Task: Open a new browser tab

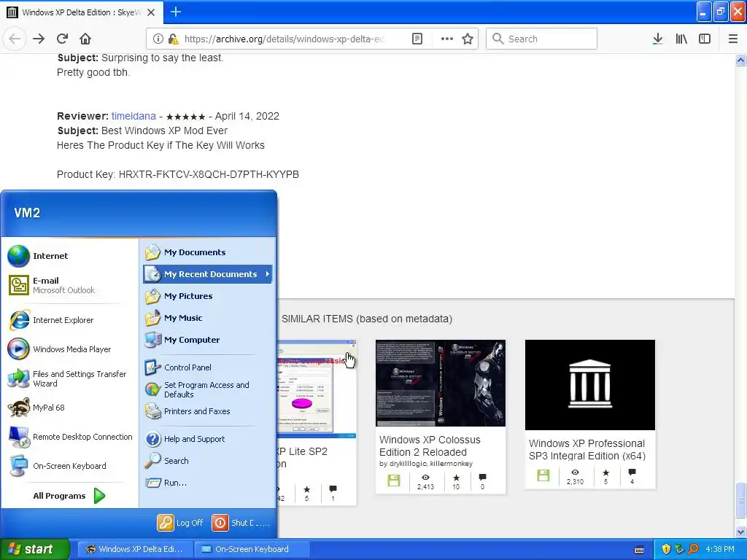Action: tap(175, 12)
